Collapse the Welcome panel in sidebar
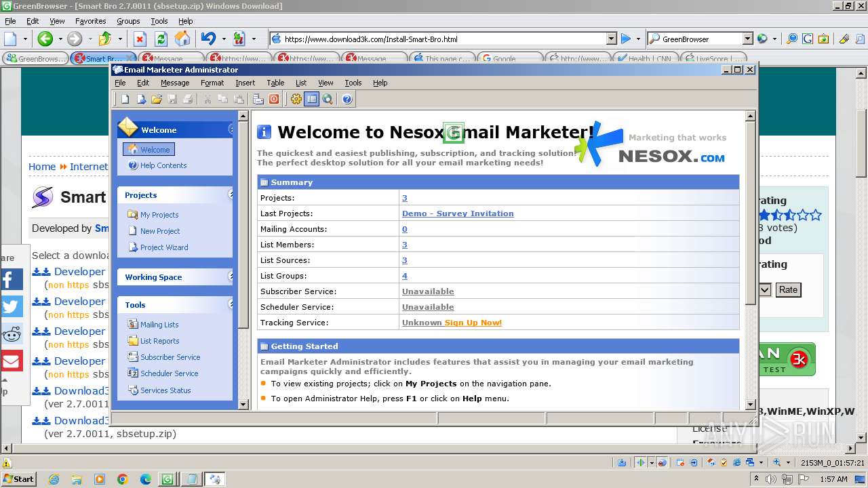 (x=231, y=129)
